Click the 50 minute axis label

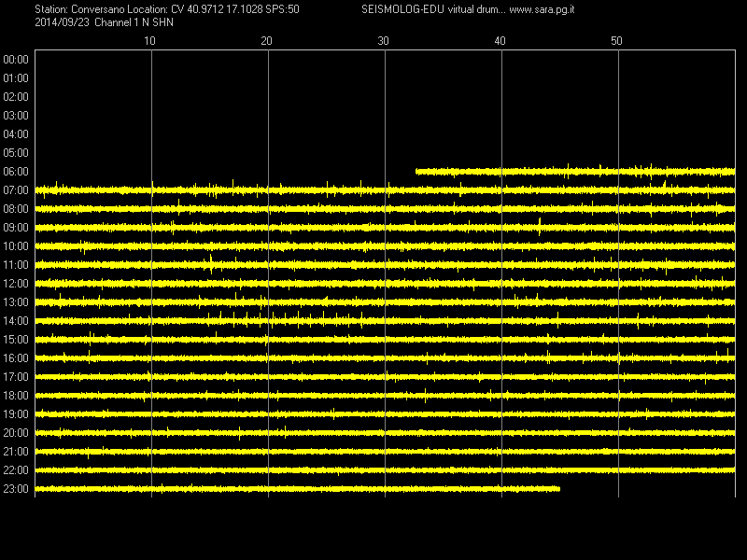(x=616, y=41)
